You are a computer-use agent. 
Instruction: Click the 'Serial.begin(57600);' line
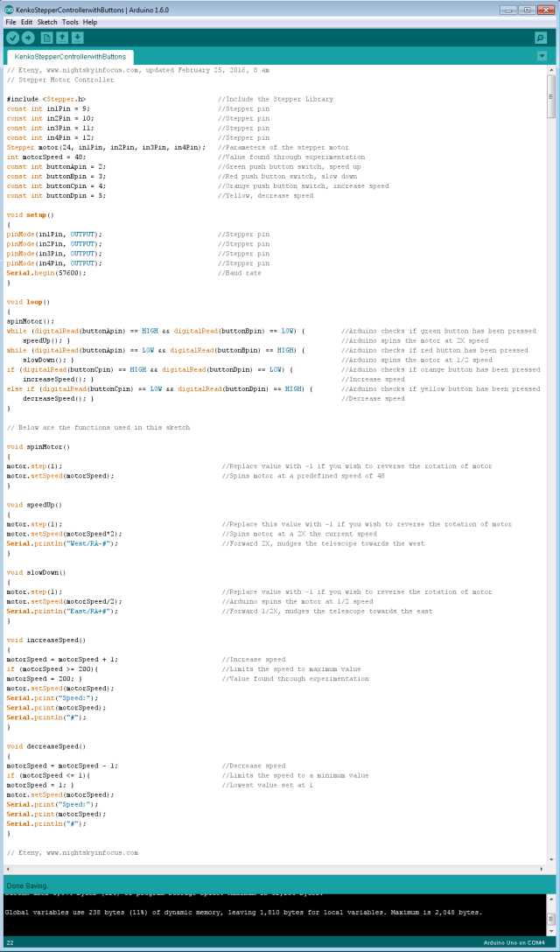click(x=46, y=273)
